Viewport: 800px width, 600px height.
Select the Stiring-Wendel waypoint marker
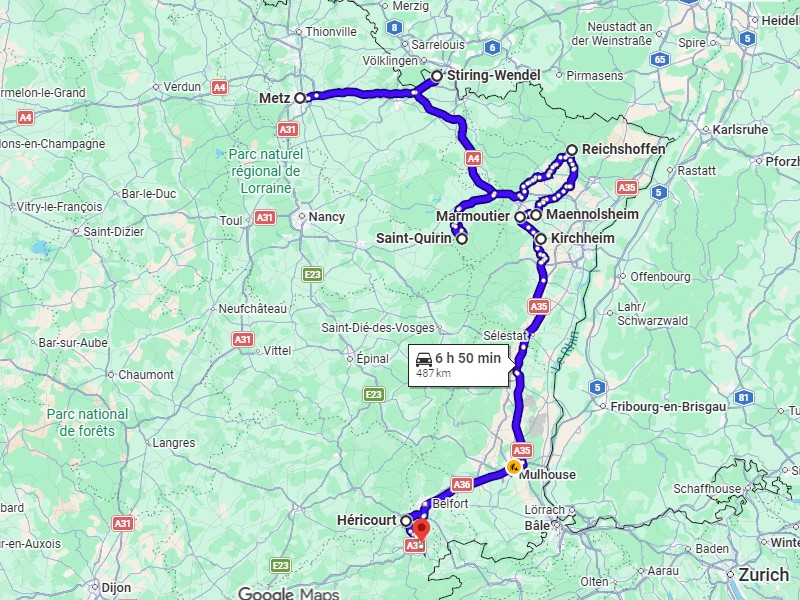coord(437,76)
